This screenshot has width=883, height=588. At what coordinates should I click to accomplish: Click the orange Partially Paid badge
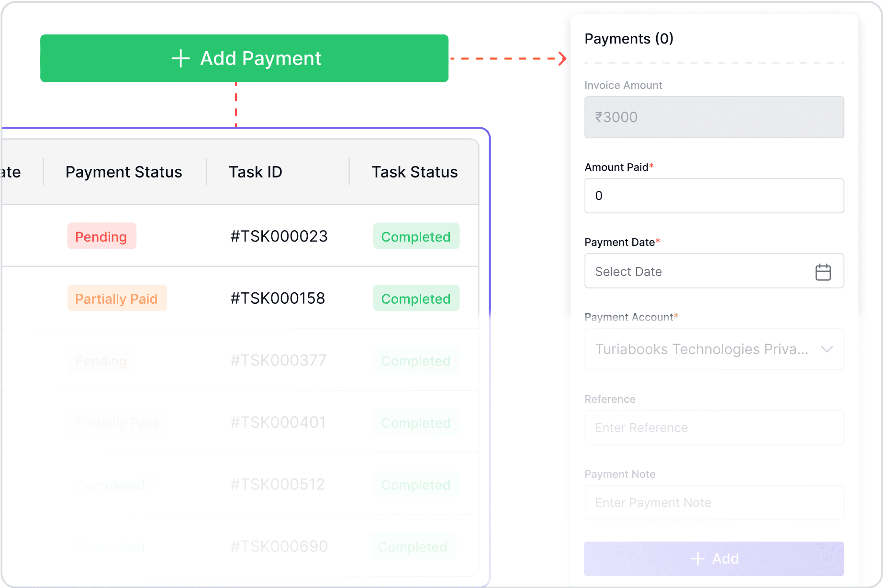pyautogui.click(x=117, y=298)
